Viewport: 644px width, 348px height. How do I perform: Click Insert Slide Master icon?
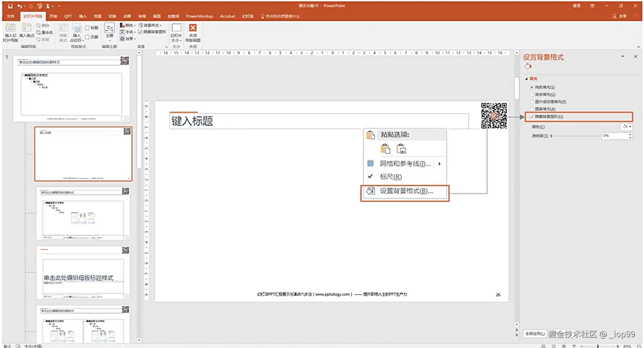[x=10, y=28]
